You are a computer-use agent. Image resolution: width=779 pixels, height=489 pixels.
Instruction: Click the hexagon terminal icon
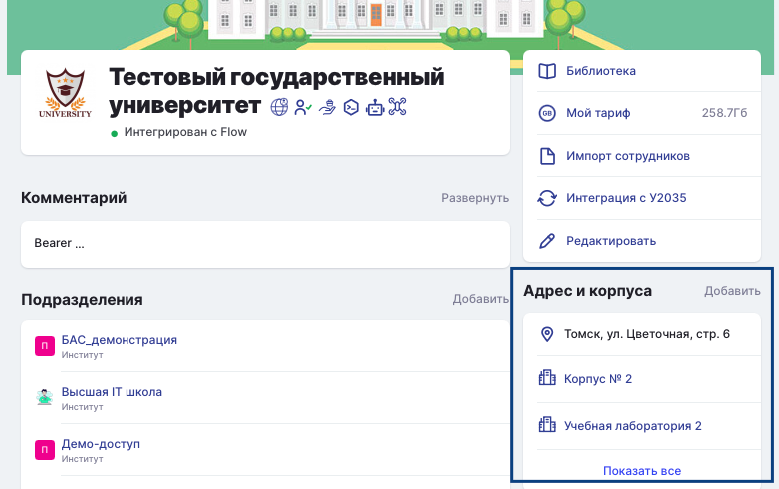point(351,107)
